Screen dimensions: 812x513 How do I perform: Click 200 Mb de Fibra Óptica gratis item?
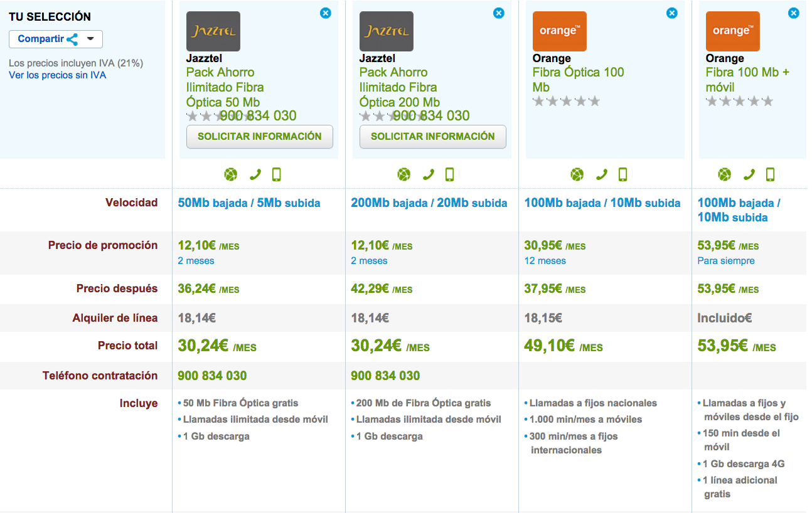click(424, 403)
